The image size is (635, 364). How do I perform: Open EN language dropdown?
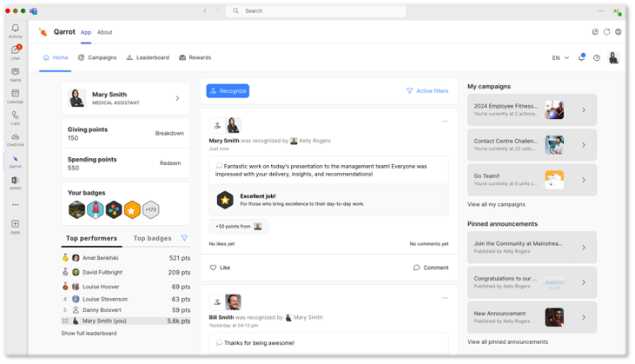tap(560, 58)
